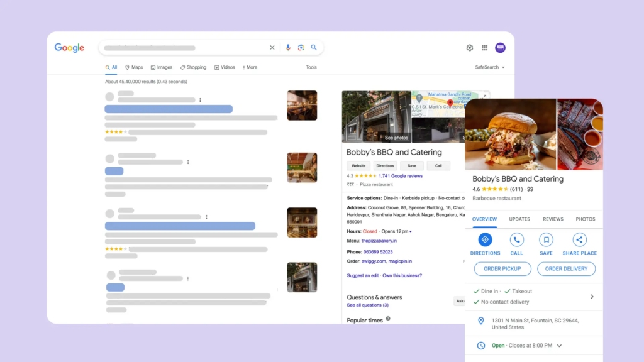
Task: Switch to the Reviews tab
Action: [x=553, y=219]
